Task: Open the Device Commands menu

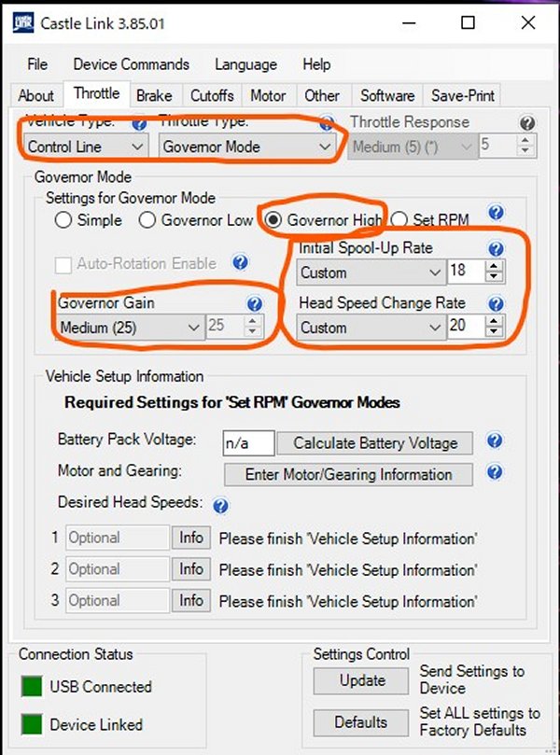Action: coord(131,64)
